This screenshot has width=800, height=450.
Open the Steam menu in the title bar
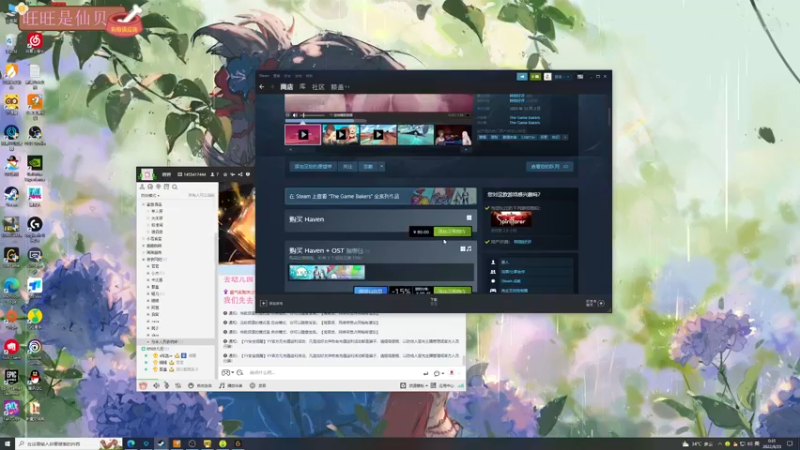pos(264,76)
